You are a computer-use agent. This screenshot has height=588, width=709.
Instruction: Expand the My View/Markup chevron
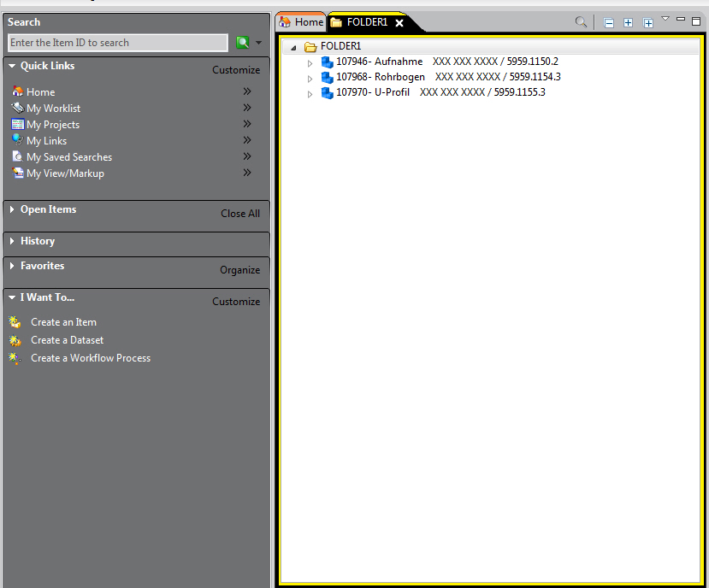[247, 173]
